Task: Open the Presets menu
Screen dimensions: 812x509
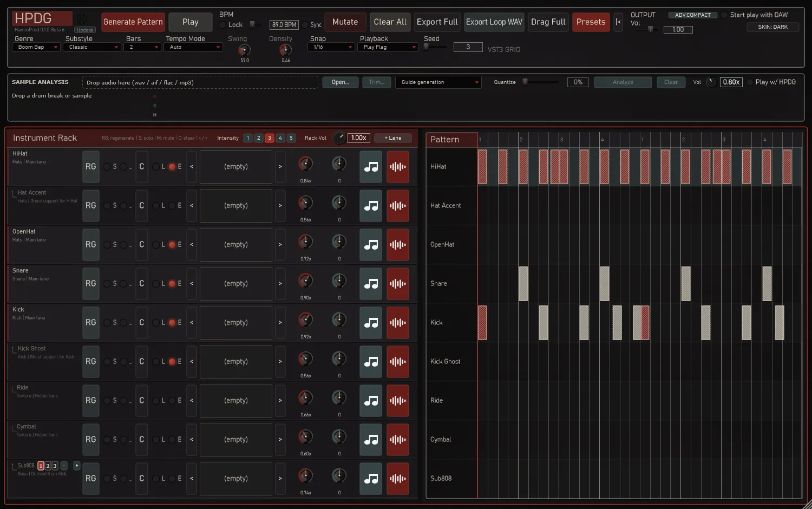Action: [591, 22]
